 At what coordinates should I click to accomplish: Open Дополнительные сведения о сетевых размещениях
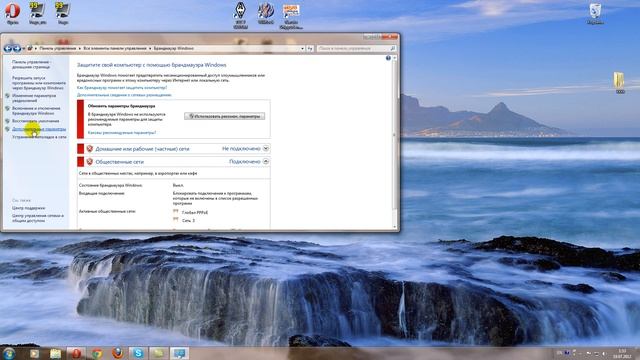[x=124, y=95]
